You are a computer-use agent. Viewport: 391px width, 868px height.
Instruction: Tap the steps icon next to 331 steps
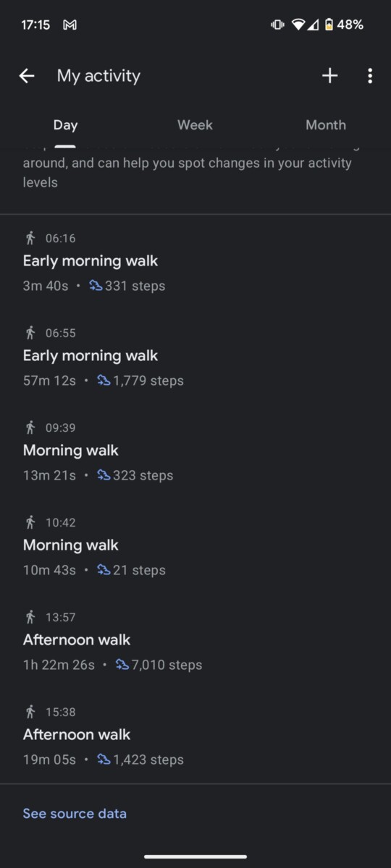[x=96, y=286]
